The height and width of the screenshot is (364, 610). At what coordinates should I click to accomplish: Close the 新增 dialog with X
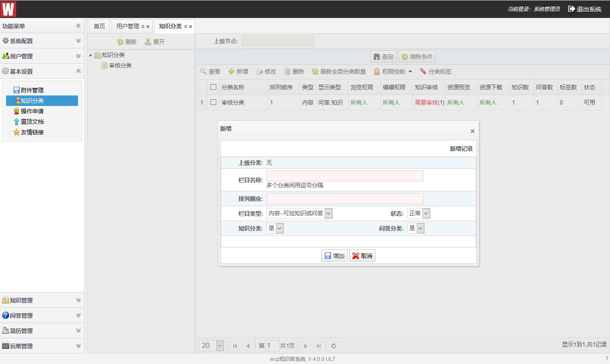click(473, 131)
